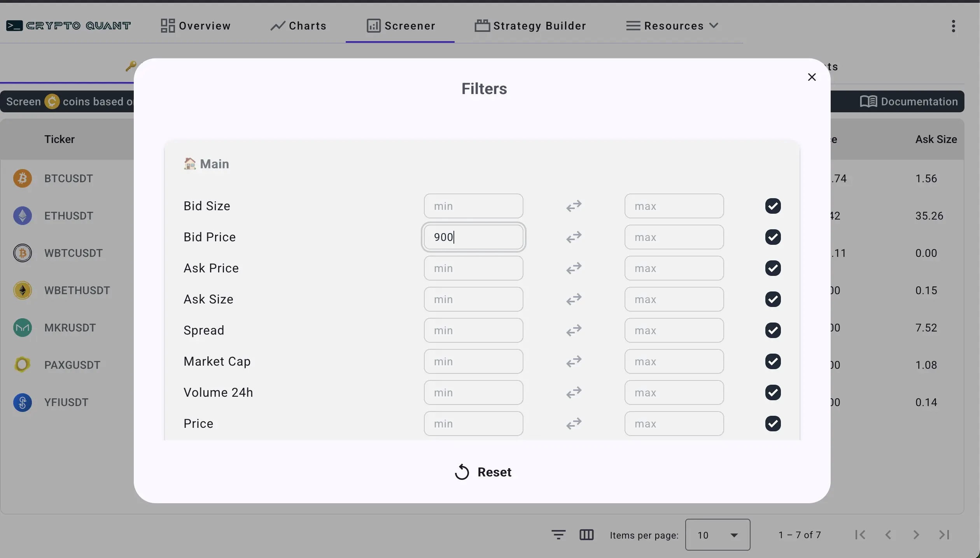Go to next page arrow
Viewport: 980px width, 558px height.
(x=916, y=535)
